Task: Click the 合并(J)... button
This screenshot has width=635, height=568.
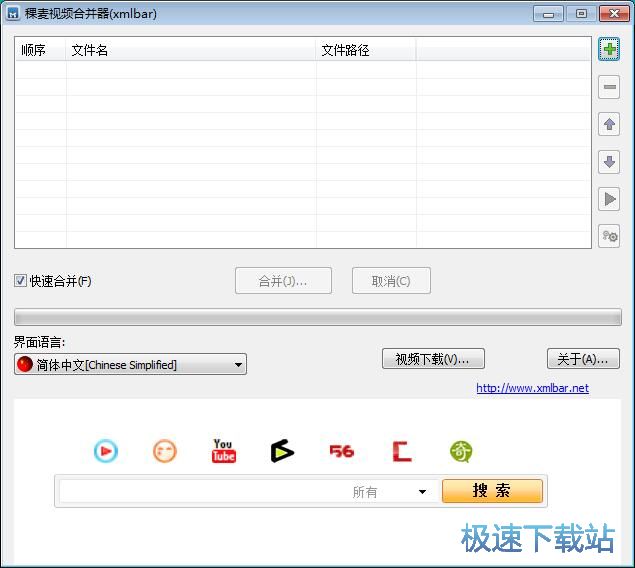Action: pyautogui.click(x=283, y=281)
